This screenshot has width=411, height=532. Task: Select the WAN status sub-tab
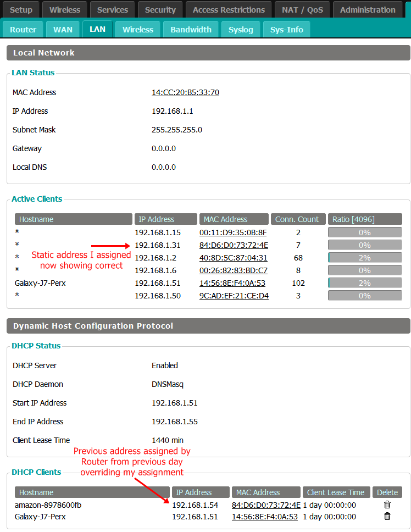[63, 30]
